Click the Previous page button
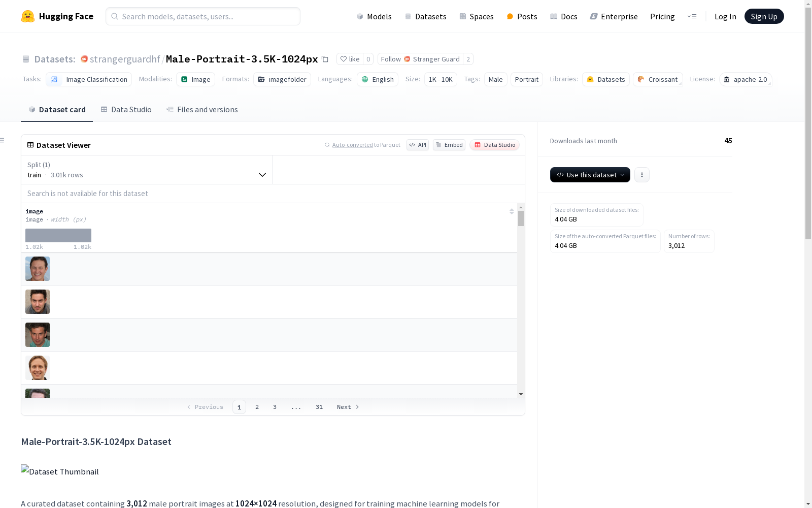 pyautogui.click(x=205, y=407)
